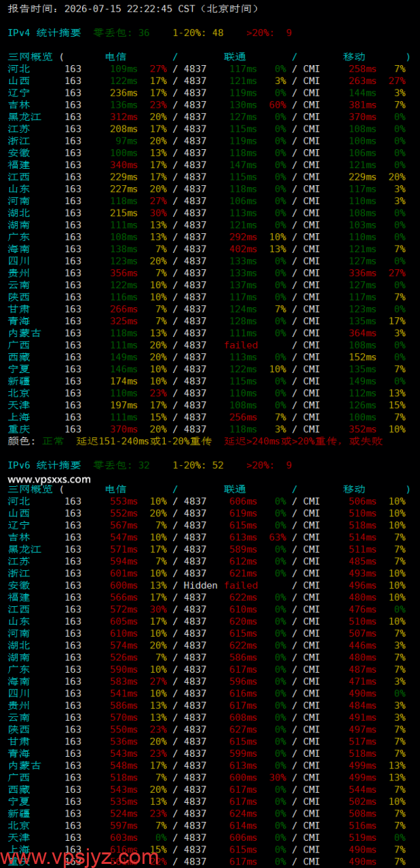Select the 63% Unicom loss for IPv6 吉林
Image resolution: width=420 pixels, height=868 pixels.
coord(278,537)
